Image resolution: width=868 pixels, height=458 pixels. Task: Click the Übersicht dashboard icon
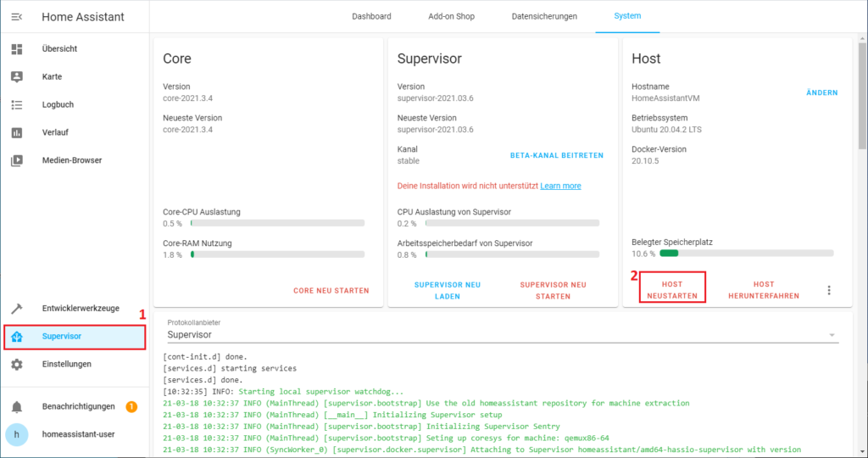point(17,49)
